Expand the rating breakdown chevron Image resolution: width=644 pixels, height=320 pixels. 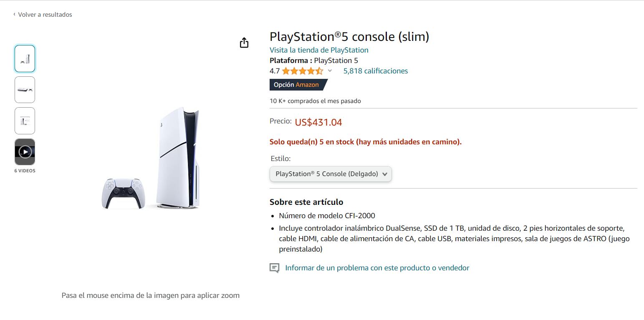330,71
